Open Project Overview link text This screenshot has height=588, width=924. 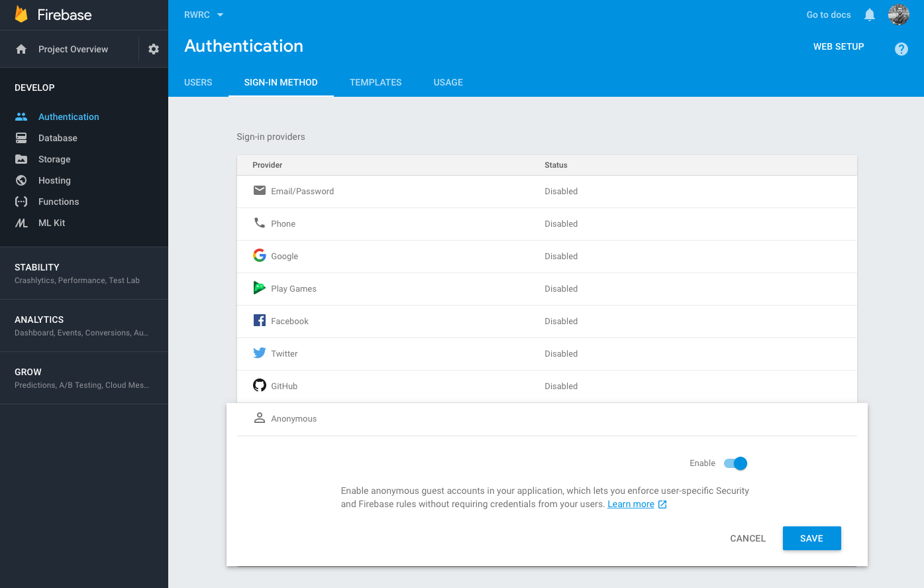click(x=73, y=49)
